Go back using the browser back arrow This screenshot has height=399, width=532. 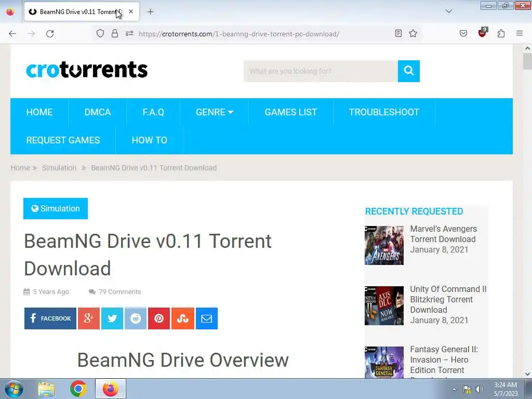(12, 34)
